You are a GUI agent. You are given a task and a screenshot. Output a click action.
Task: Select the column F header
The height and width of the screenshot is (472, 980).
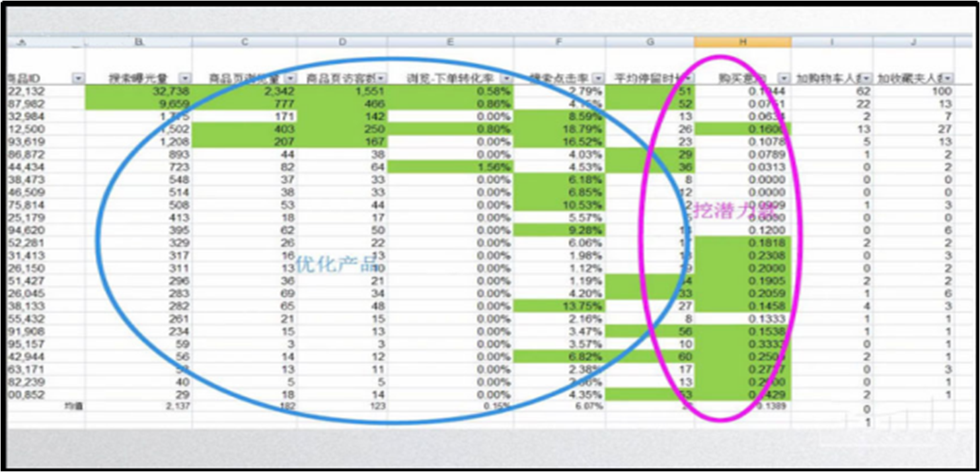click(x=559, y=42)
